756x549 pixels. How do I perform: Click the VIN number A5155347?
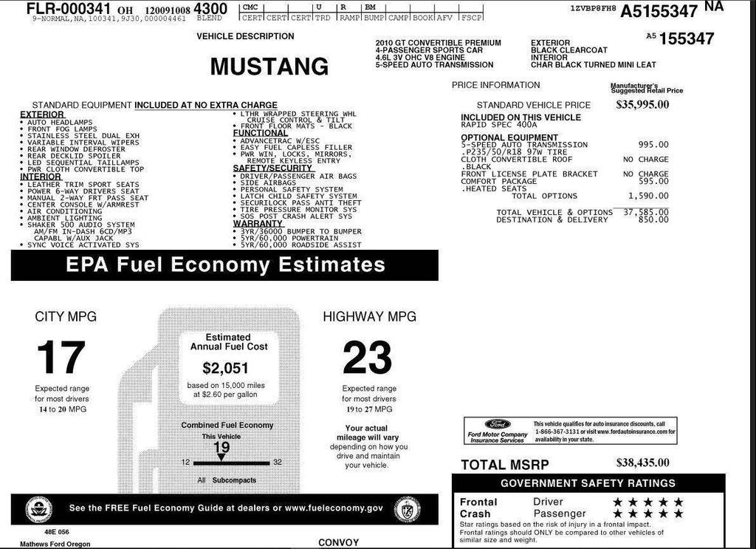tap(659, 12)
